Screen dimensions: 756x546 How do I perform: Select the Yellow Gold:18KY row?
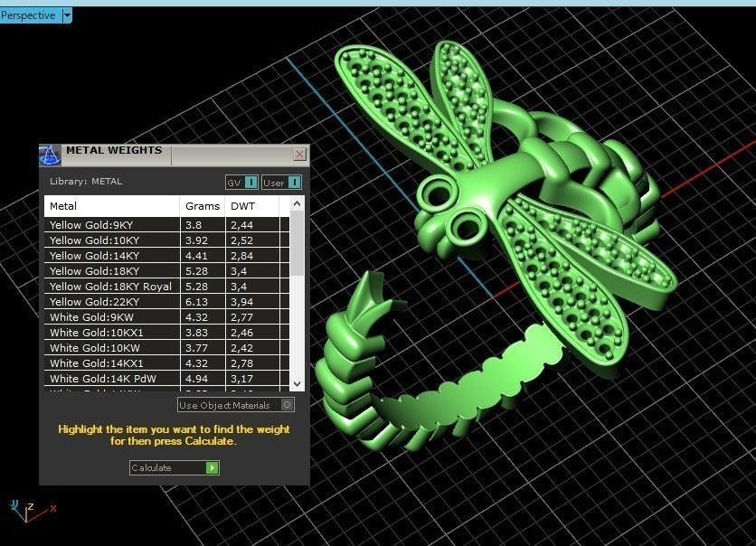coord(166,271)
